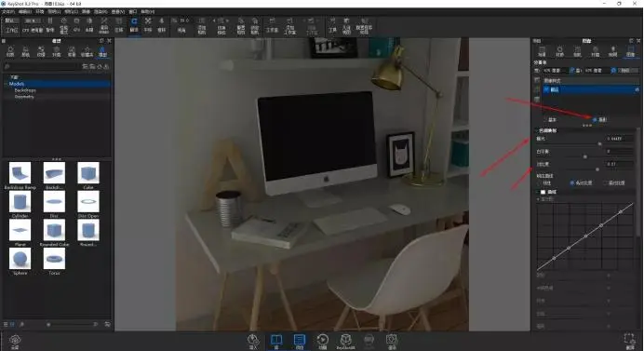Delete image style using the trash icon

[x=537, y=100]
